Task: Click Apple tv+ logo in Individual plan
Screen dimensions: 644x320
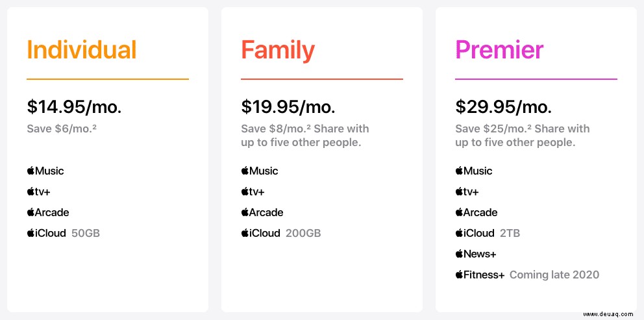Action: (38, 191)
